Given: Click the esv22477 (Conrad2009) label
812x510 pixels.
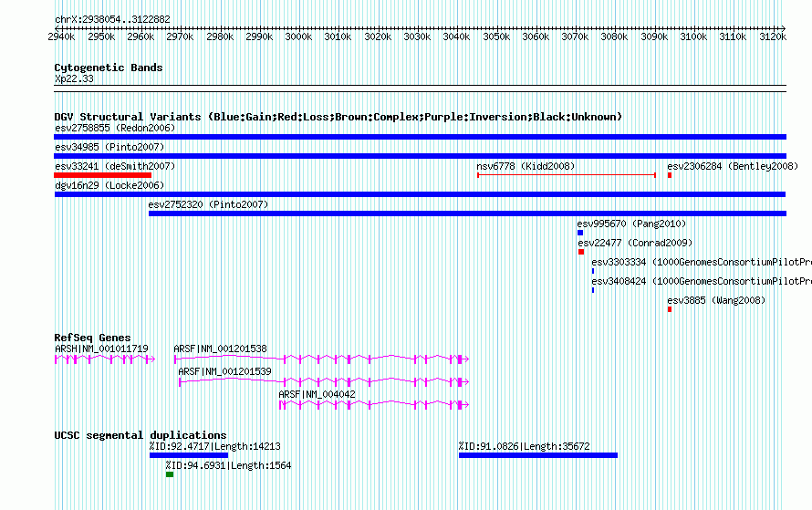Looking at the screenshot, I should click(x=635, y=243).
